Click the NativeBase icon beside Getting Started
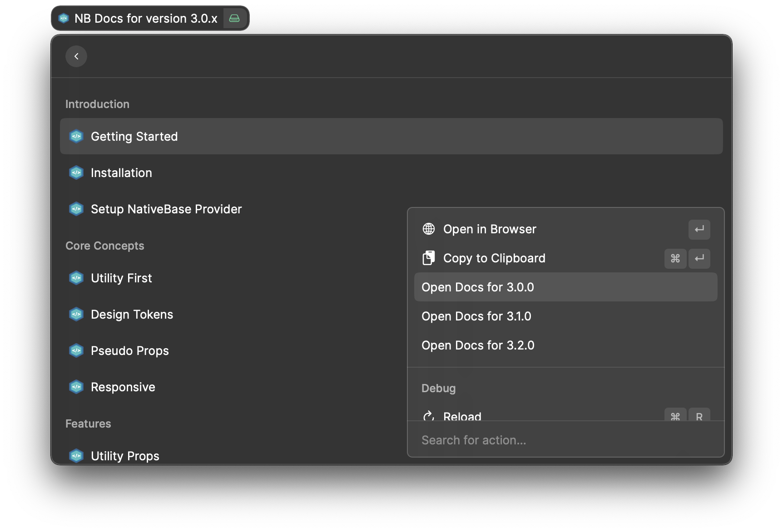 [x=76, y=136]
